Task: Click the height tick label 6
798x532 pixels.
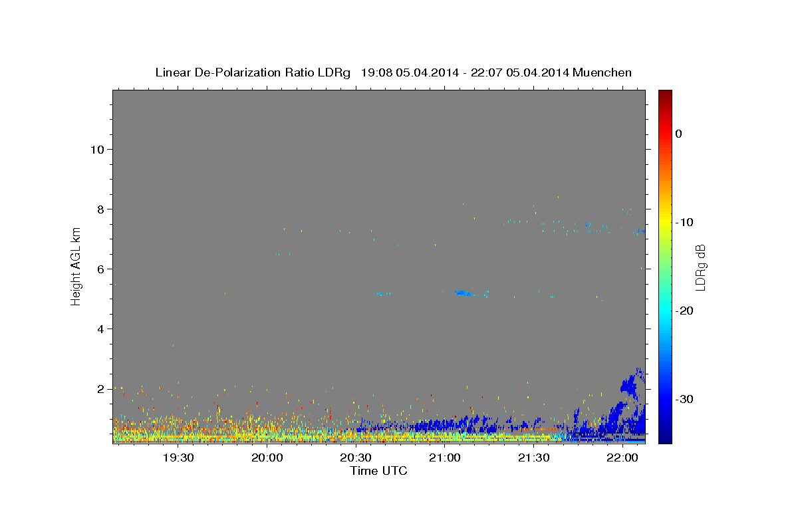Action: (x=100, y=269)
